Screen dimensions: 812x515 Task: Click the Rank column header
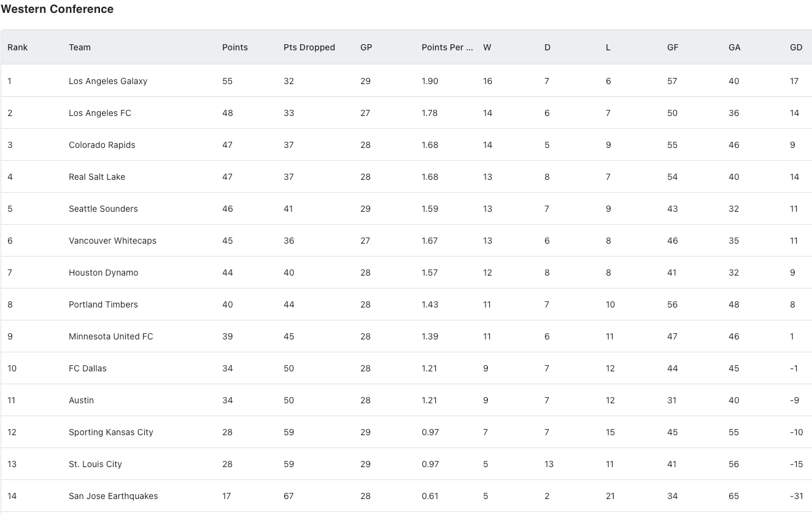[18, 47]
